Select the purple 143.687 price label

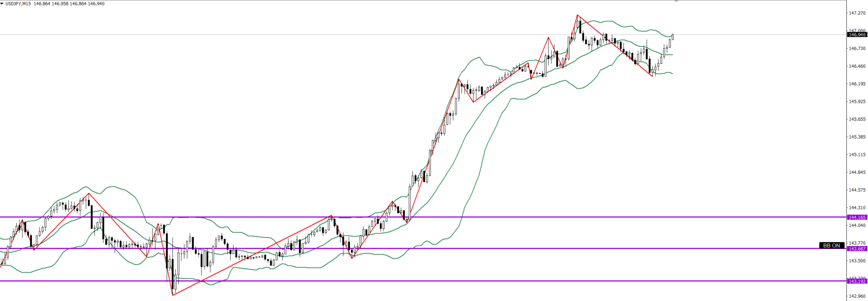(x=857, y=249)
